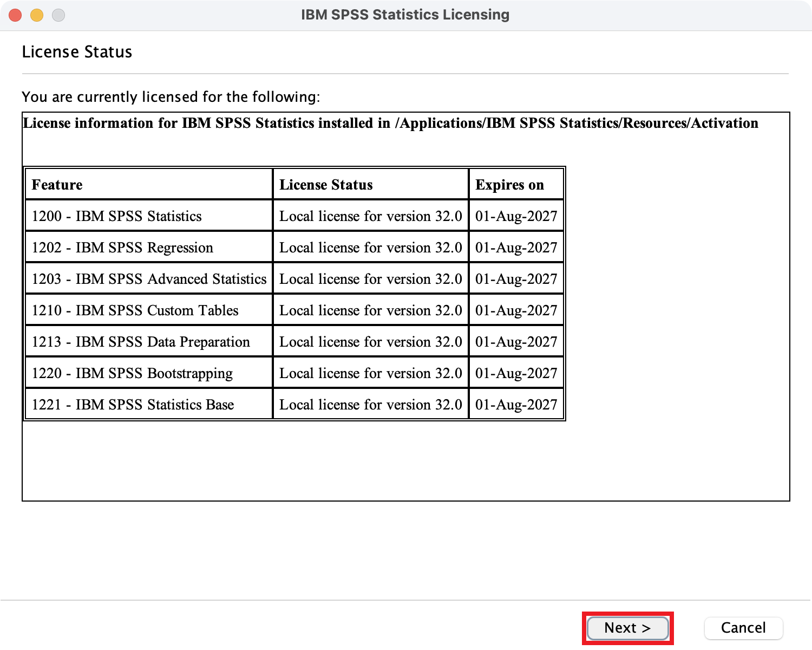Click license status of Bootstrapping row

pos(371,373)
